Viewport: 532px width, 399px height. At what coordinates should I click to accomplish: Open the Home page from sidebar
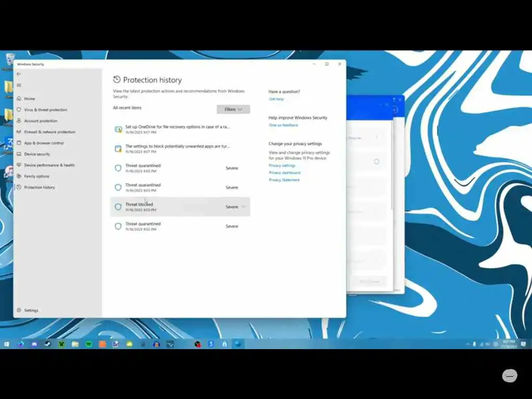[x=29, y=98]
